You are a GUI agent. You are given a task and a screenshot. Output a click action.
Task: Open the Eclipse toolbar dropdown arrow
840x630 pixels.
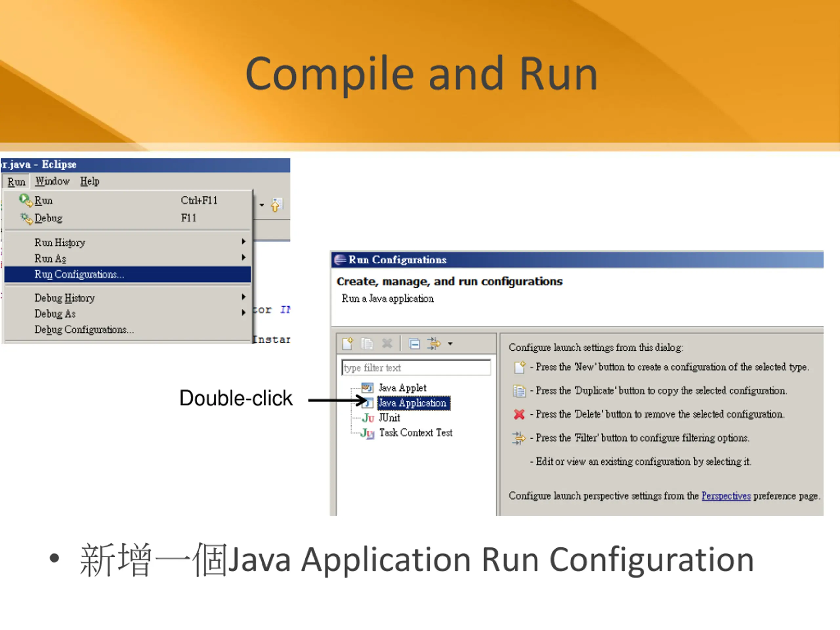[x=262, y=205]
